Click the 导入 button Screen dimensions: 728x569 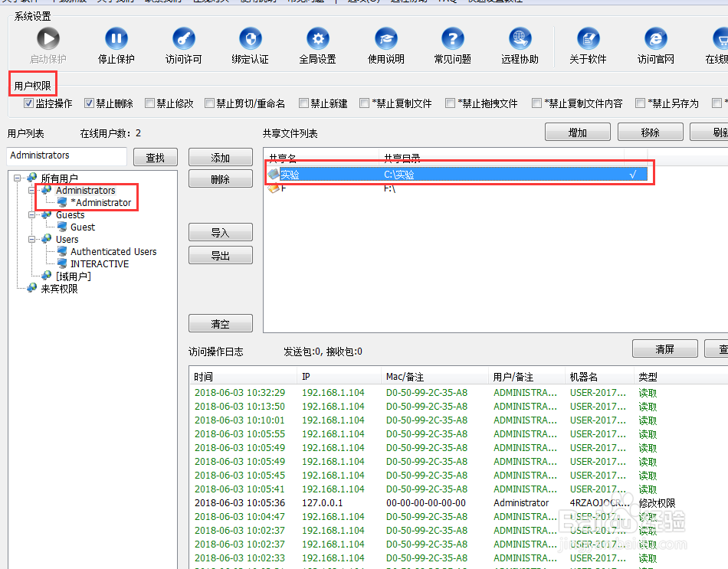pos(221,232)
